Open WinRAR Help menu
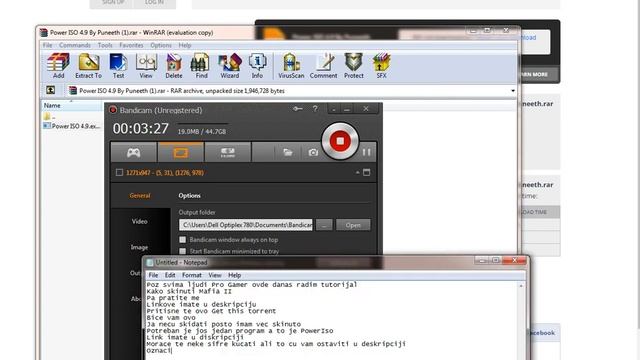This screenshot has height=360, width=640. 185,45
